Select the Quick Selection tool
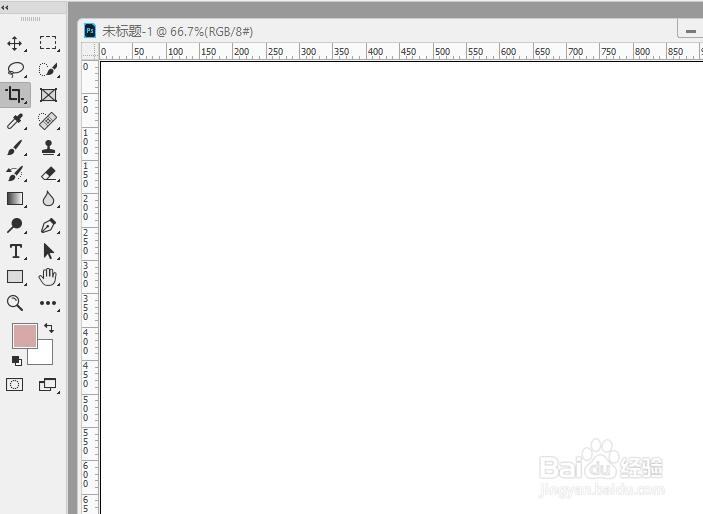Image resolution: width=703 pixels, height=514 pixels. coord(48,70)
